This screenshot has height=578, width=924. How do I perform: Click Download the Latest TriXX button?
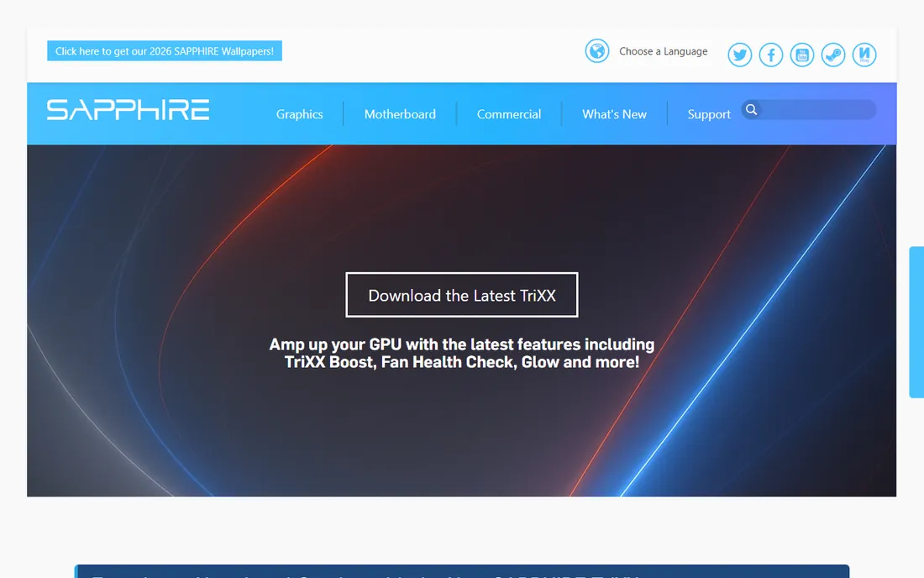coord(462,295)
